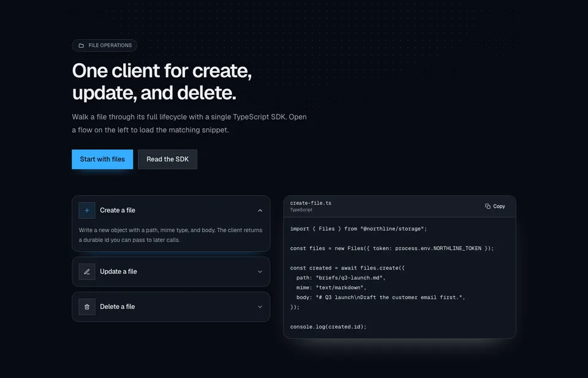Click the const files = new Files line
The height and width of the screenshot is (378, 588).
coord(392,248)
